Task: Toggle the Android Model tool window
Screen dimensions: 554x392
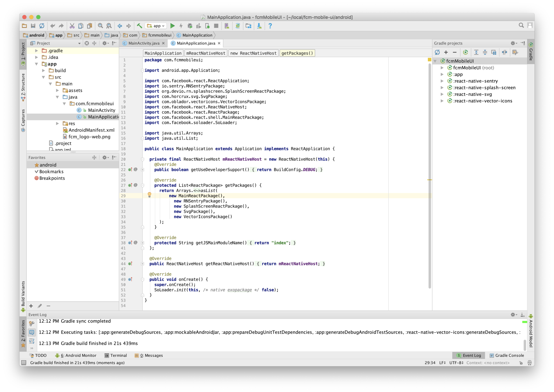Action: (x=531, y=331)
